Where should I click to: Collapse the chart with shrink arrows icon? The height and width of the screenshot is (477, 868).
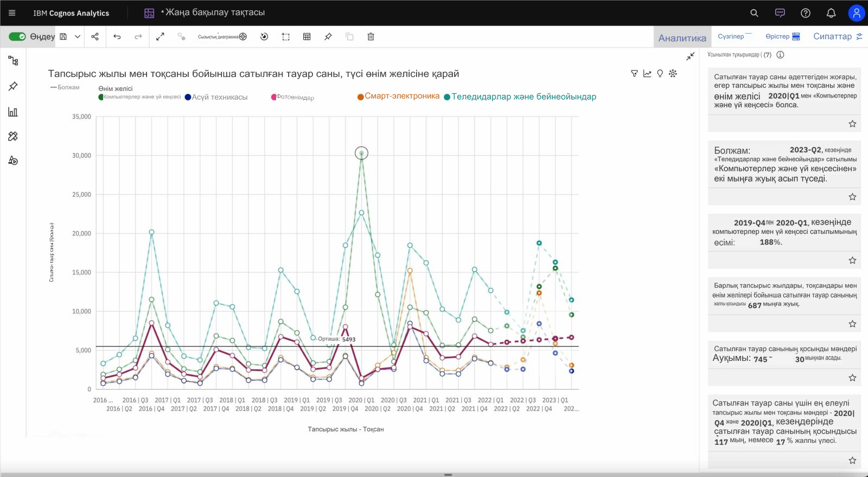(690, 56)
